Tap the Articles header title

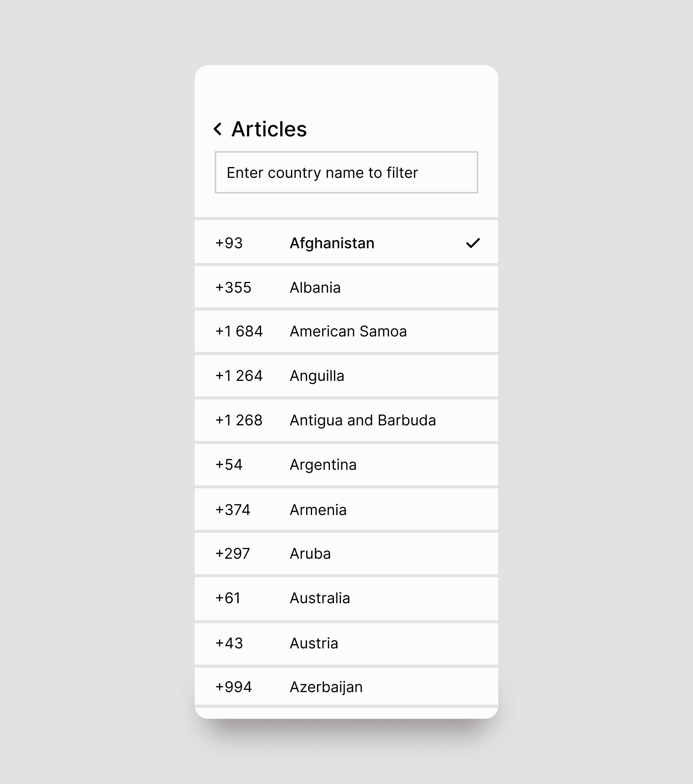click(x=269, y=129)
